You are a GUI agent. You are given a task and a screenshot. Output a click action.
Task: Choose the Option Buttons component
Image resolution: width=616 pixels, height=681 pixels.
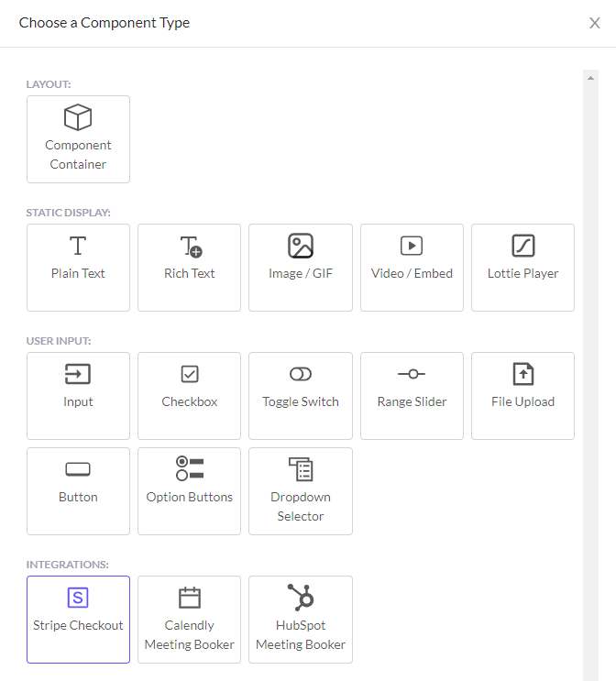190,491
